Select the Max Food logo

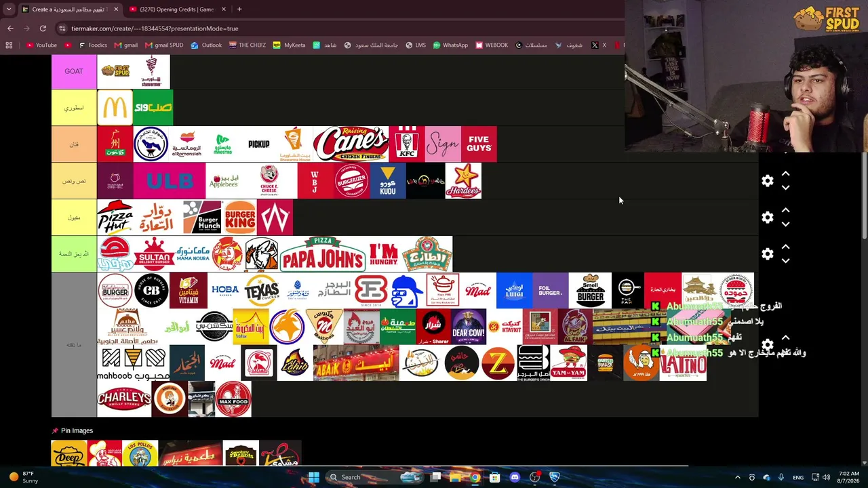[233, 399]
